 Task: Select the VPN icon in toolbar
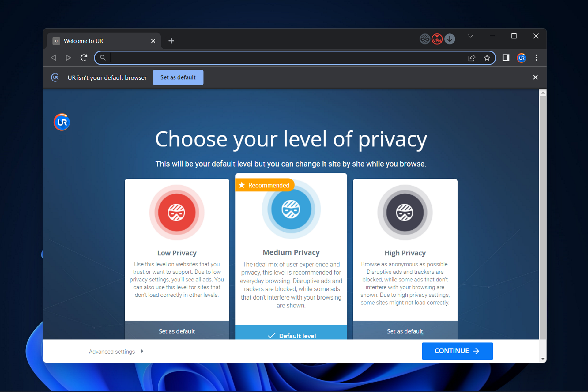click(x=437, y=39)
